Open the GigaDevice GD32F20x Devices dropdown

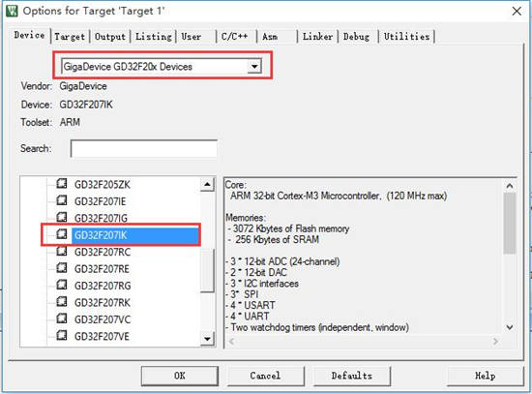(254, 66)
